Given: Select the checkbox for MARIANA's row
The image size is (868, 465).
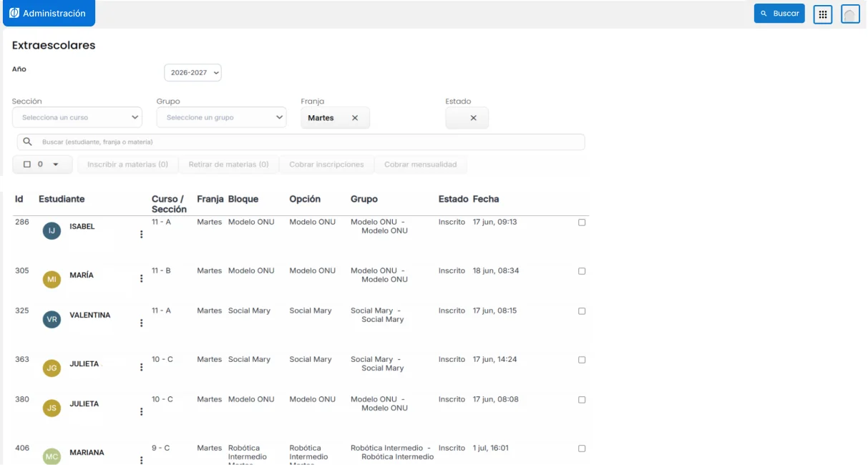Looking at the screenshot, I should coord(582,449).
